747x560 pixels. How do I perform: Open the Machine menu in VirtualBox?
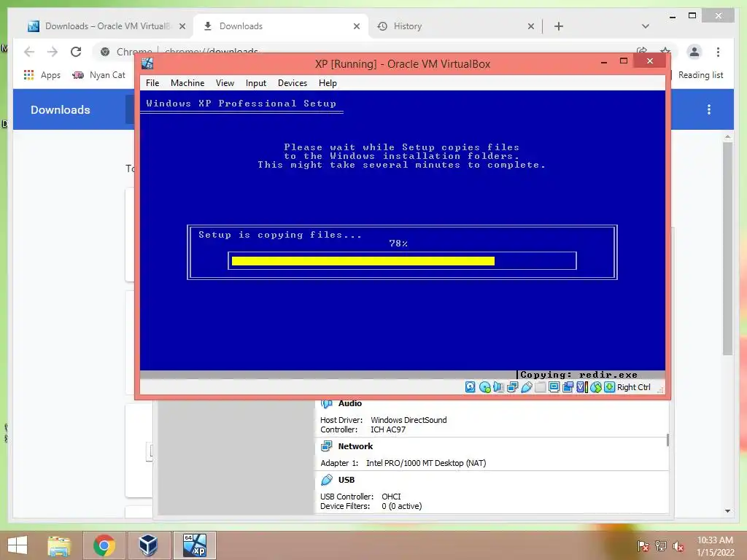pos(187,83)
